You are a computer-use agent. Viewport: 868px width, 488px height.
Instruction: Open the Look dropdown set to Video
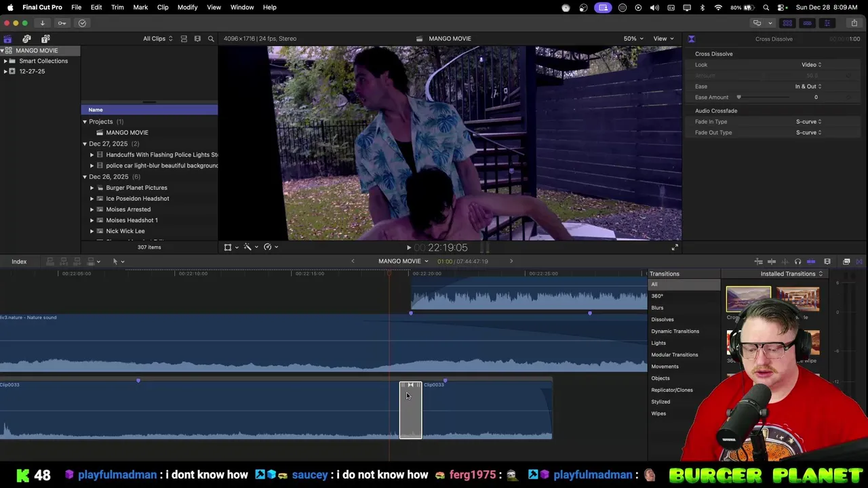(811, 65)
